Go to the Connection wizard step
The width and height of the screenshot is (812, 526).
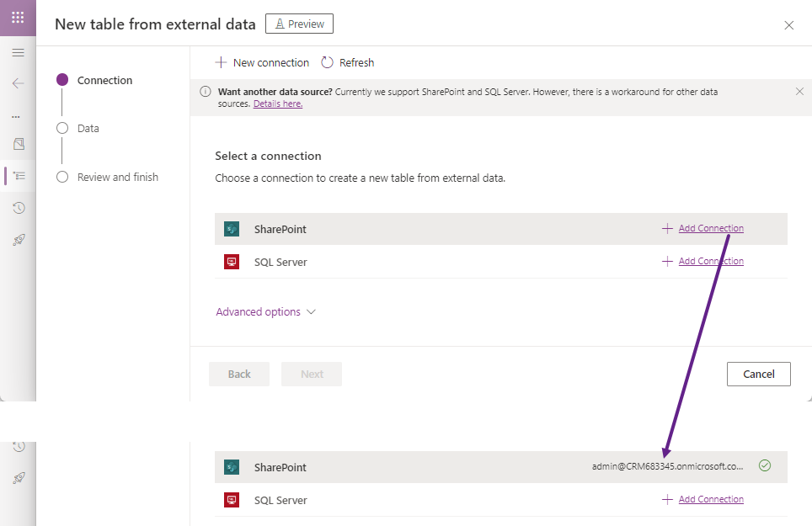pyautogui.click(x=94, y=80)
